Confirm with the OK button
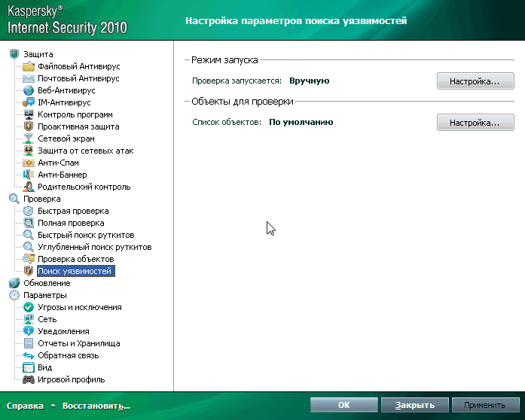 point(344,405)
